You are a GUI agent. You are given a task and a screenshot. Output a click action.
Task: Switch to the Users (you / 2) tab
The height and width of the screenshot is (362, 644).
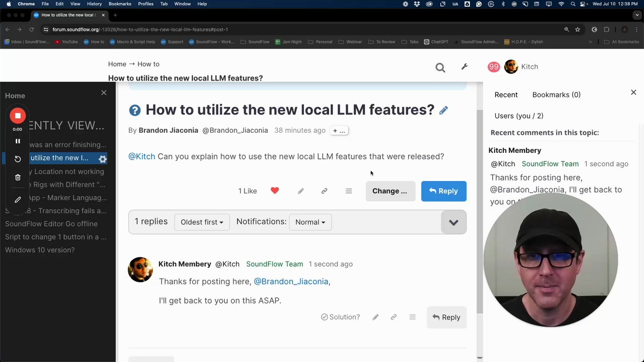tap(519, 116)
